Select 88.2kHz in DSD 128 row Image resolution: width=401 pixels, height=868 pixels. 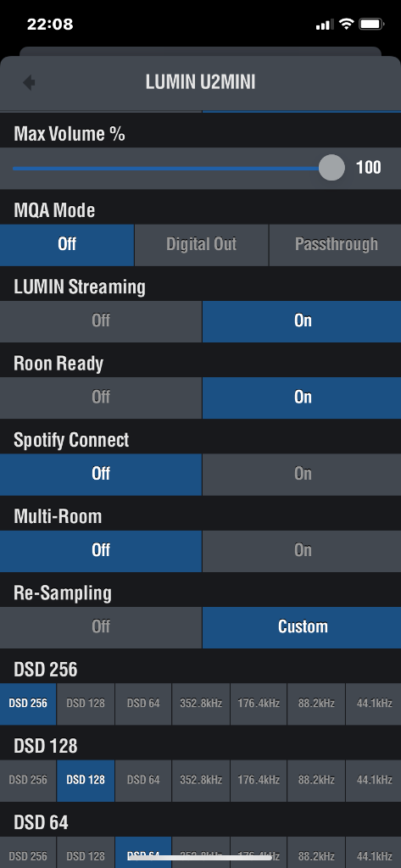(316, 780)
